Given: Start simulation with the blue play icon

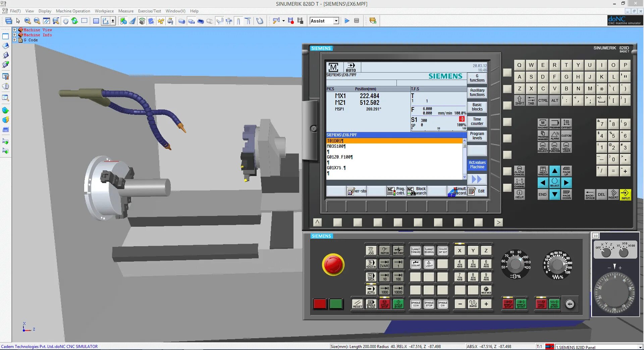Looking at the screenshot, I should tap(347, 21).
